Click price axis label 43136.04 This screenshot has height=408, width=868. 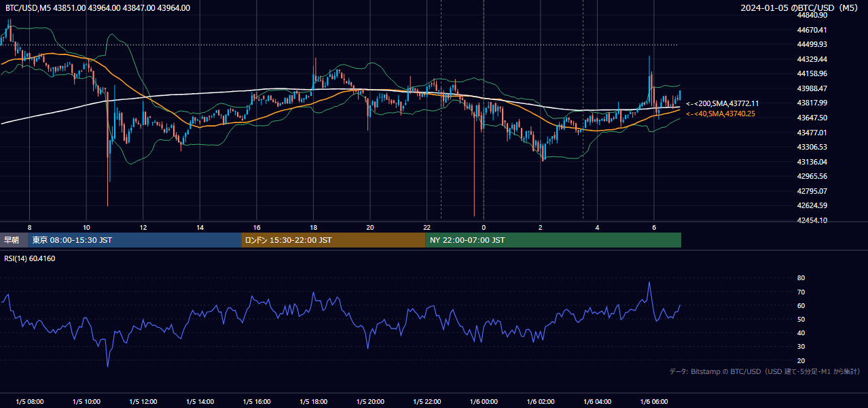coord(812,162)
